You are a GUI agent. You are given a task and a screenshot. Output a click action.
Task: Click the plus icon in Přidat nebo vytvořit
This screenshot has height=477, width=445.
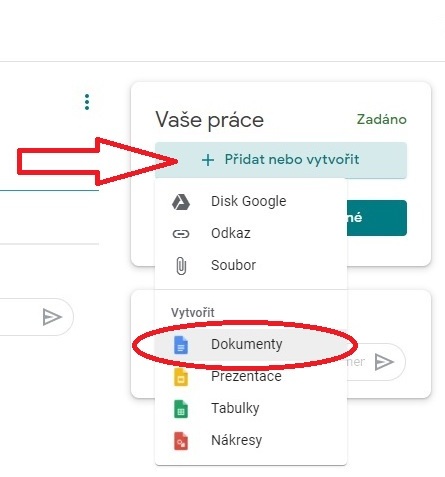(208, 160)
